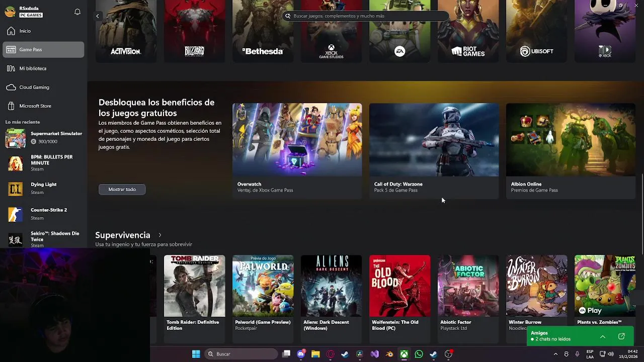Open Mi biblioteca from the sidebar
The width and height of the screenshot is (644, 362).
[43, 68]
